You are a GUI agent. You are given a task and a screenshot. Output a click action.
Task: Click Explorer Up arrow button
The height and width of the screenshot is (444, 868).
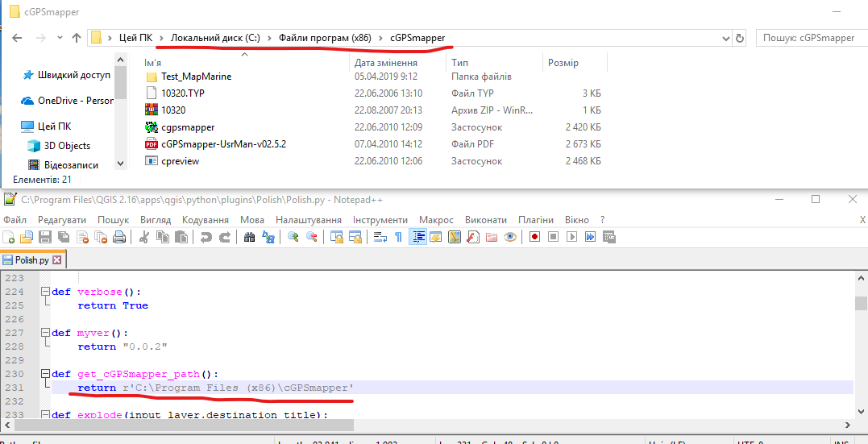(77, 38)
